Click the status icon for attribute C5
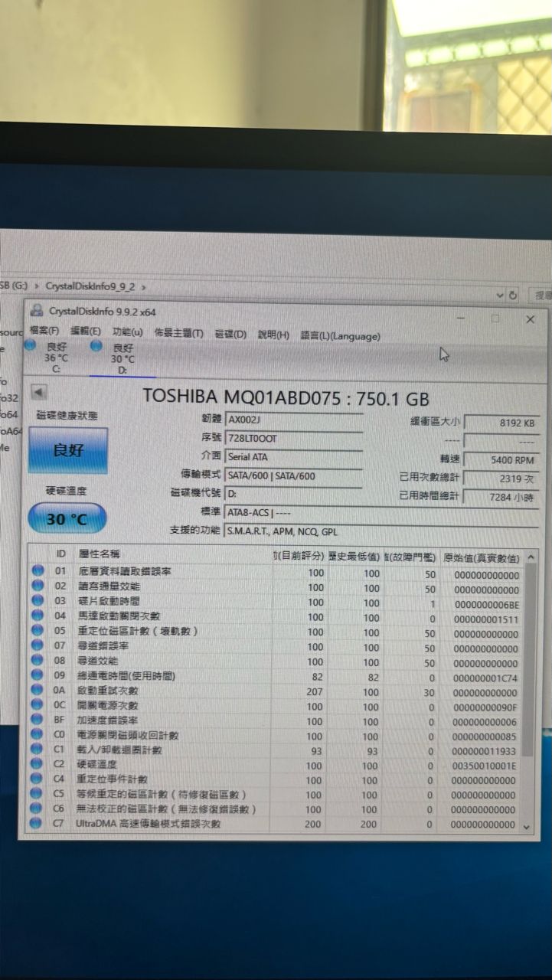Viewport: 552px width, 980px height. [38, 794]
